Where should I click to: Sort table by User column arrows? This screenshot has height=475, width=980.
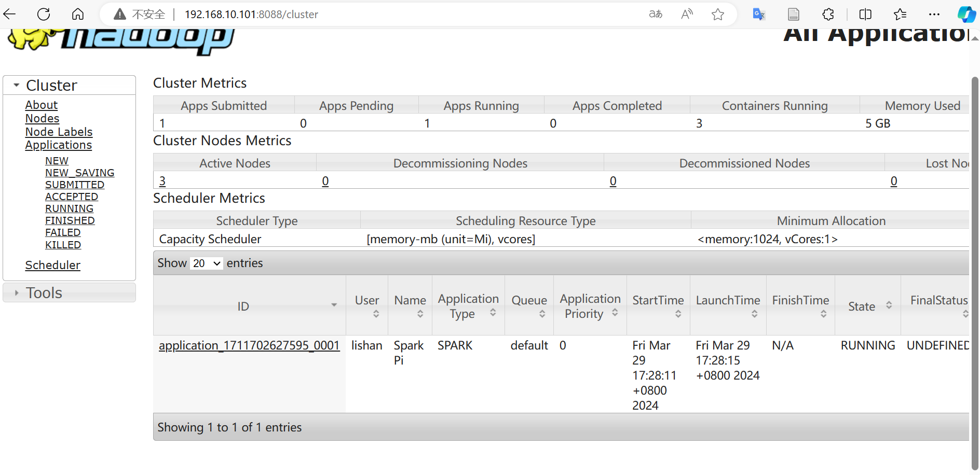coord(376,314)
